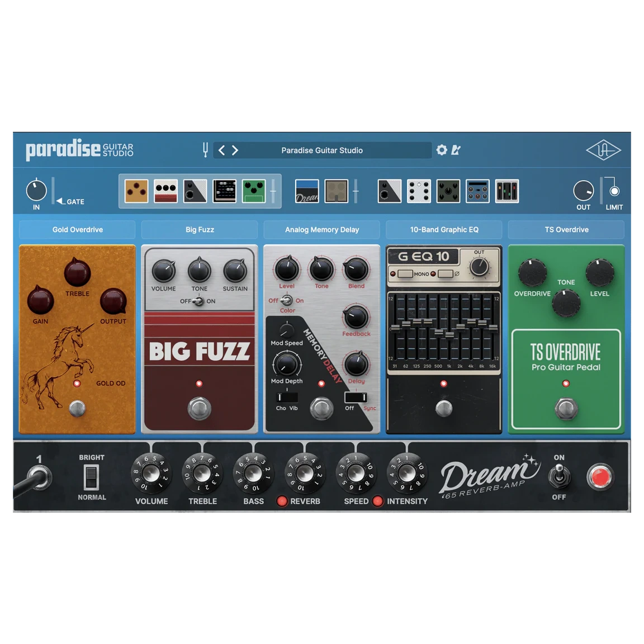The width and height of the screenshot is (644, 644).
Task: Select the green TS Overdrive chain thumbnail
Action: (x=254, y=191)
